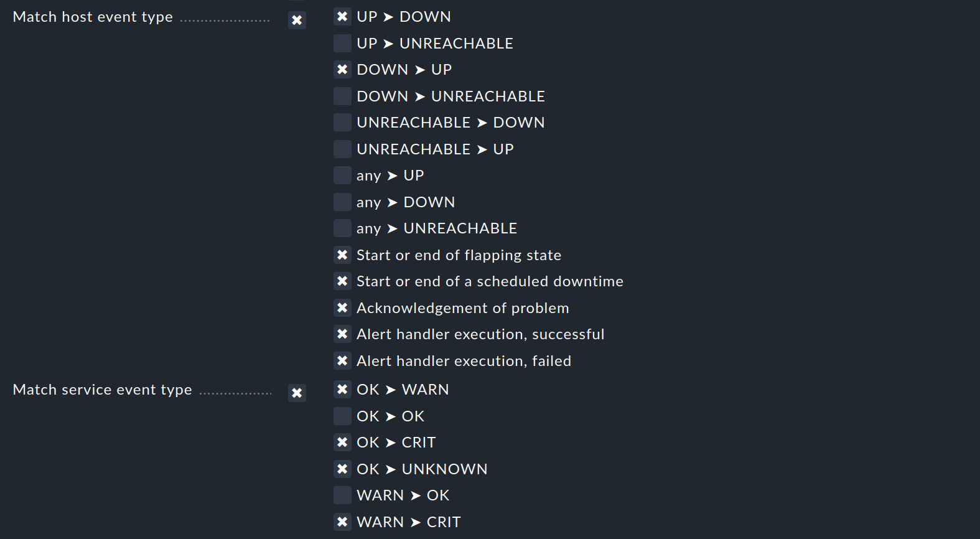Uncheck Alert handler execution, successful
Screen dimensions: 980x539
[x=343, y=334]
